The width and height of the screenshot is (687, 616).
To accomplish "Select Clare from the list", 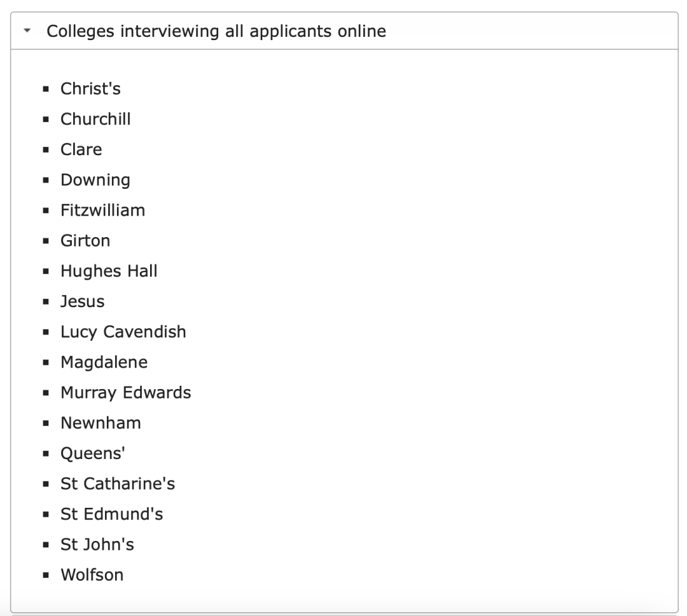I will [x=81, y=149].
